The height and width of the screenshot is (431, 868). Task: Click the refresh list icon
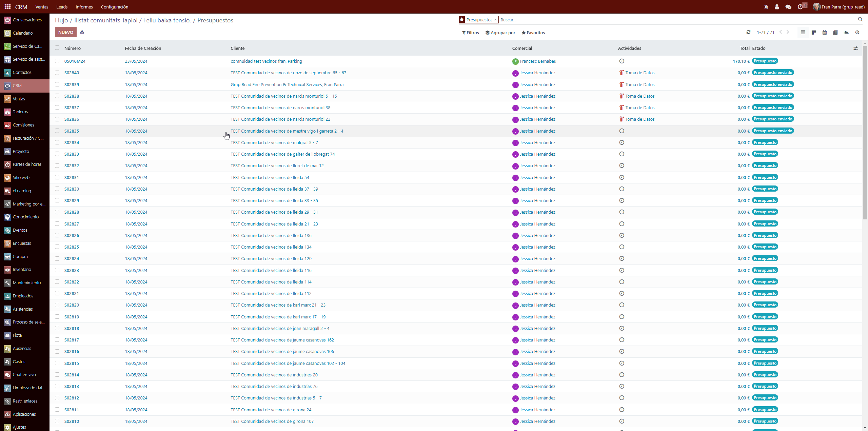pyautogui.click(x=748, y=32)
